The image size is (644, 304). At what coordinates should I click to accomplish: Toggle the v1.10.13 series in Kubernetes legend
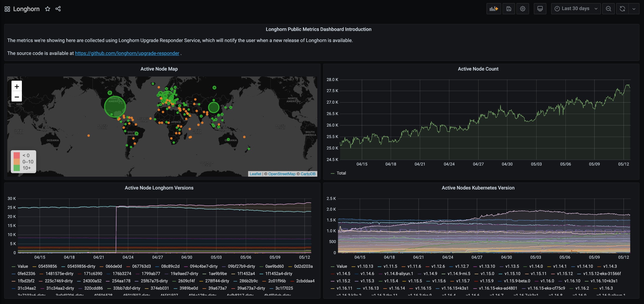(x=365, y=266)
